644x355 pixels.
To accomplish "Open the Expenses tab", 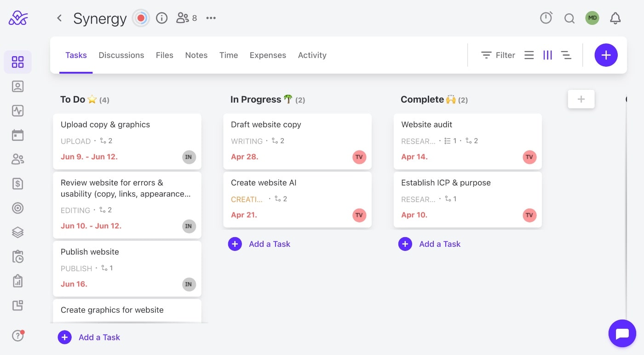I will click(x=268, y=55).
